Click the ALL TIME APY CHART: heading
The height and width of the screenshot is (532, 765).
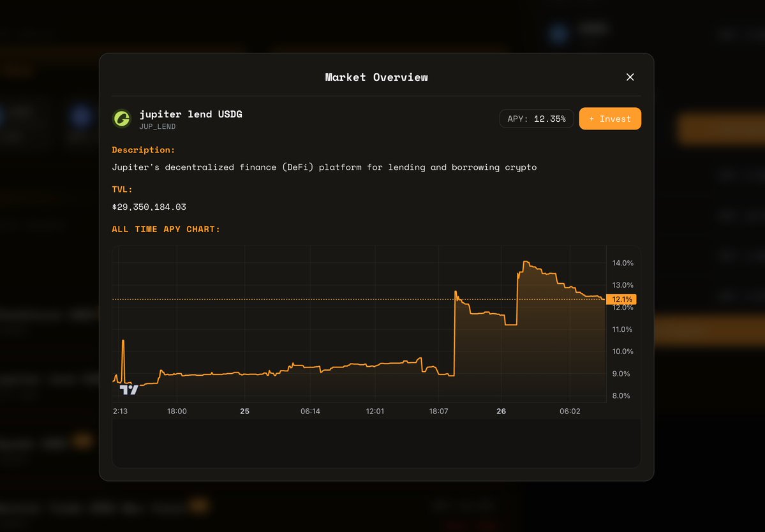coord(166,229)
